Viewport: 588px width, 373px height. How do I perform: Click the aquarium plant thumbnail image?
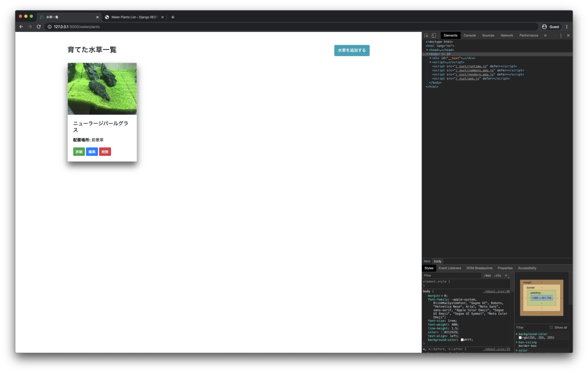coord(102,88)
